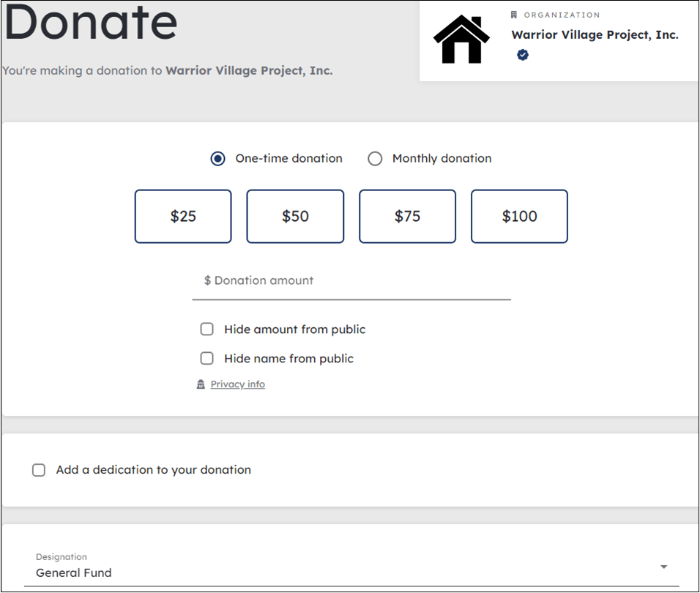Click the dropdown arrow beside General Fund
Screen dimensions: 700x593
[663, 567]
